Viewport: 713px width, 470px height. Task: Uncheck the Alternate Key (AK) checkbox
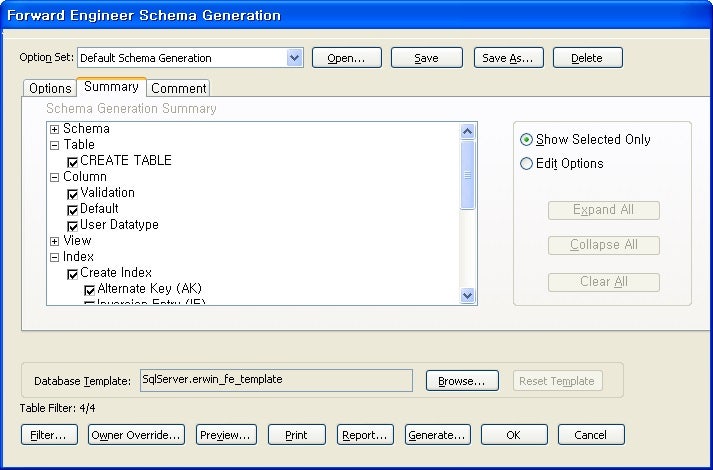89,290
